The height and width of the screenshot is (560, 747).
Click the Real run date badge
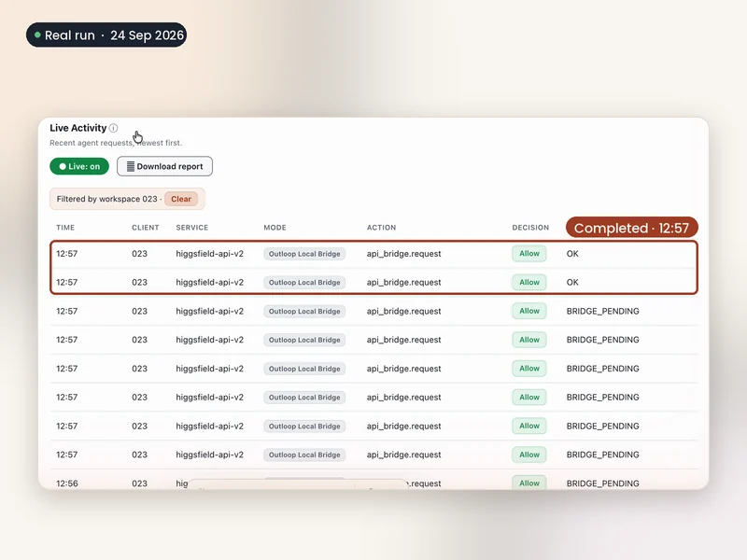point(106,35)
